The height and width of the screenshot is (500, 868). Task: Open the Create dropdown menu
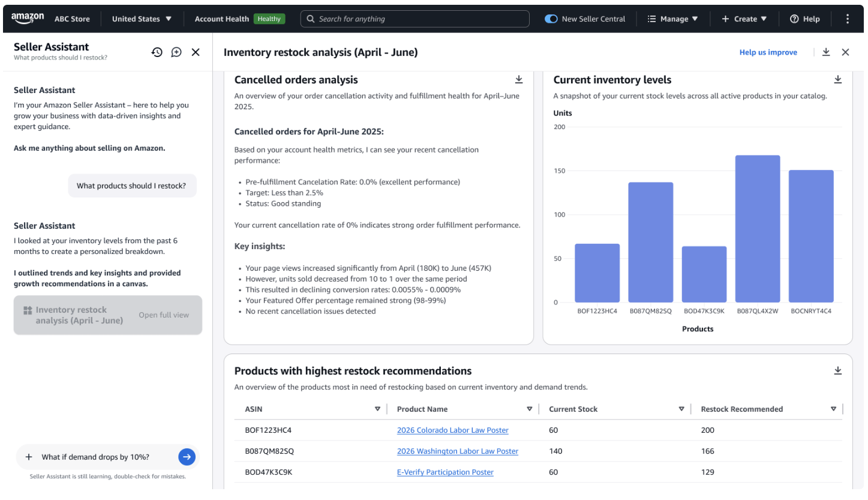tap(744, 19)
